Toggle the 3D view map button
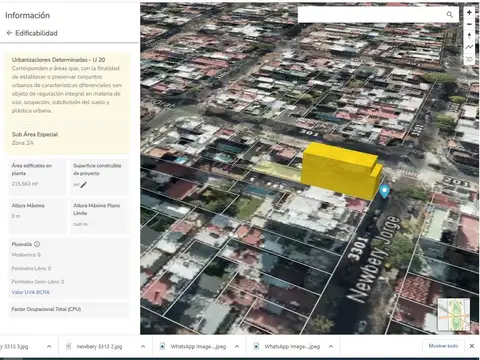This screenshot has width=480, height=360. (x=469, y=59)
